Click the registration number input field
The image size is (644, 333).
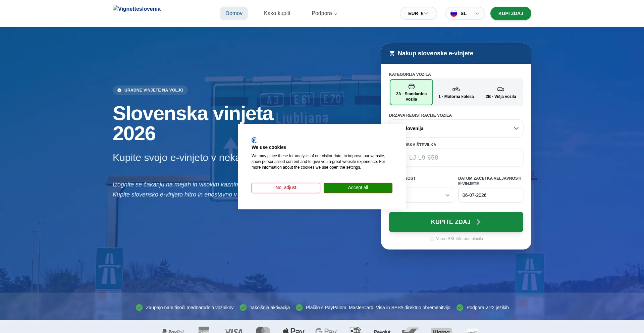pyautogui.click(x=456, y=158)
